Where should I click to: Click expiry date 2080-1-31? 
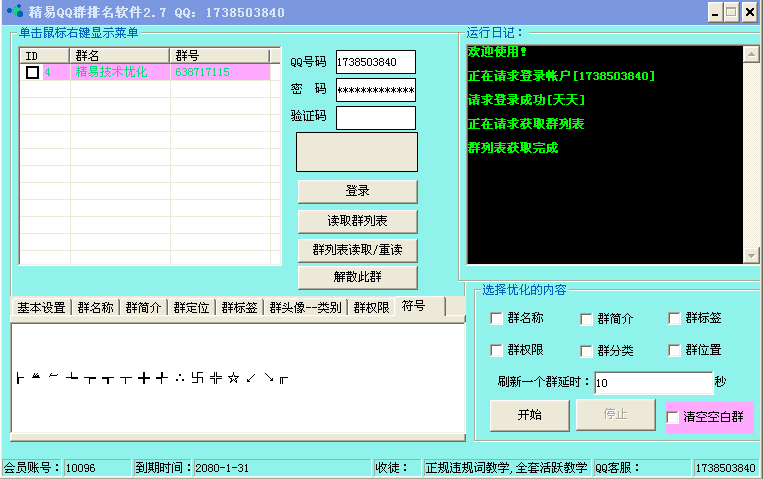(x=222, y=468)
